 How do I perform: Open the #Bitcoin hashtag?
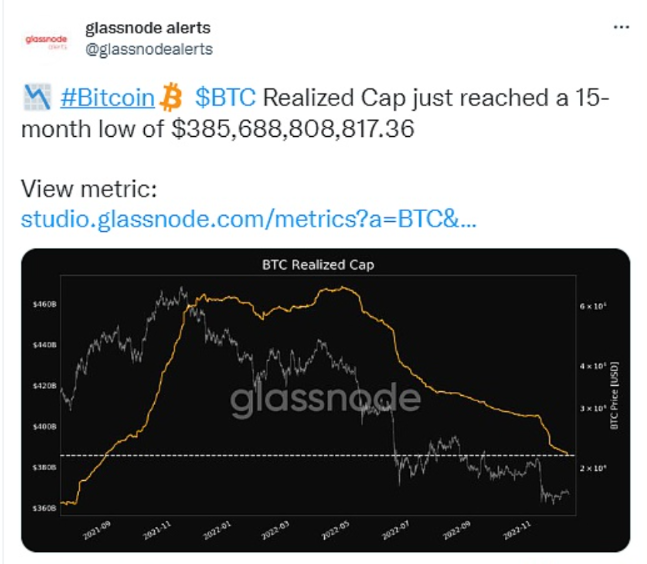click(x=109, y=97)
